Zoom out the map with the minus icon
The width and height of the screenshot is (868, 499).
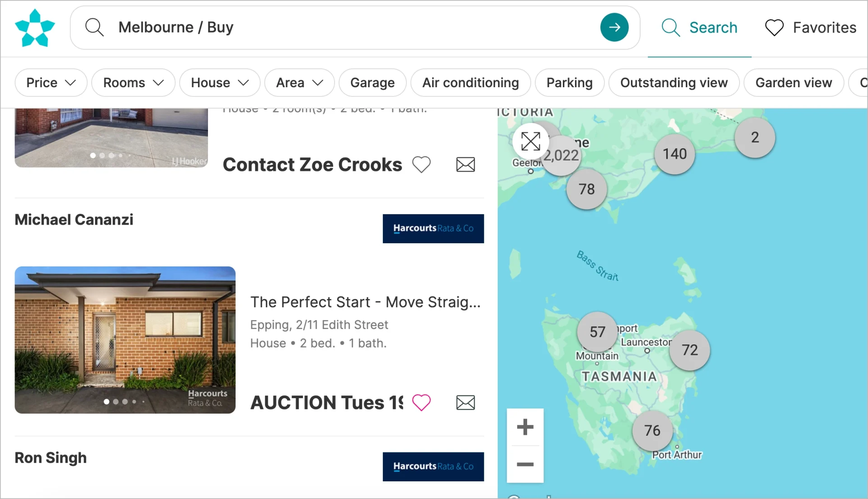click(x=524, y=465)
